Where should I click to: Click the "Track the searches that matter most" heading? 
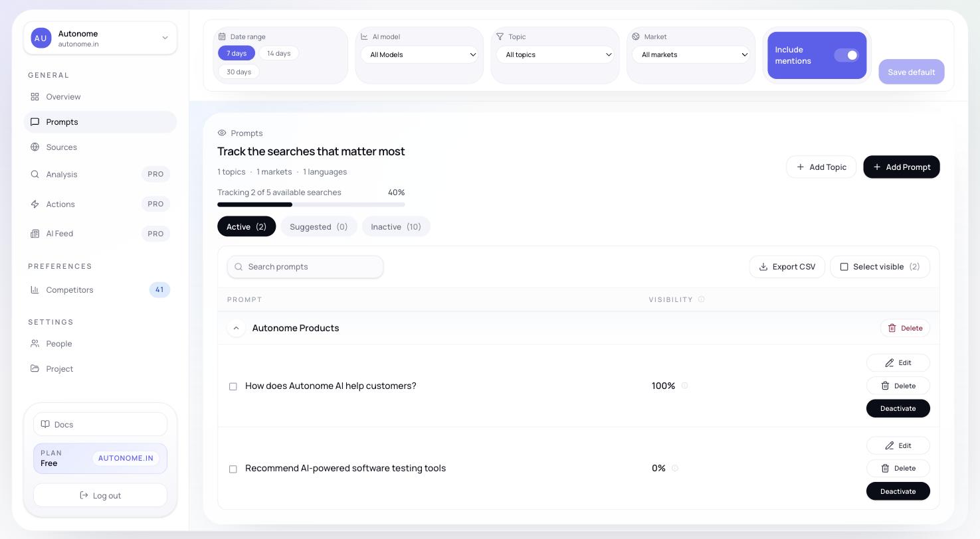point(311,151)
